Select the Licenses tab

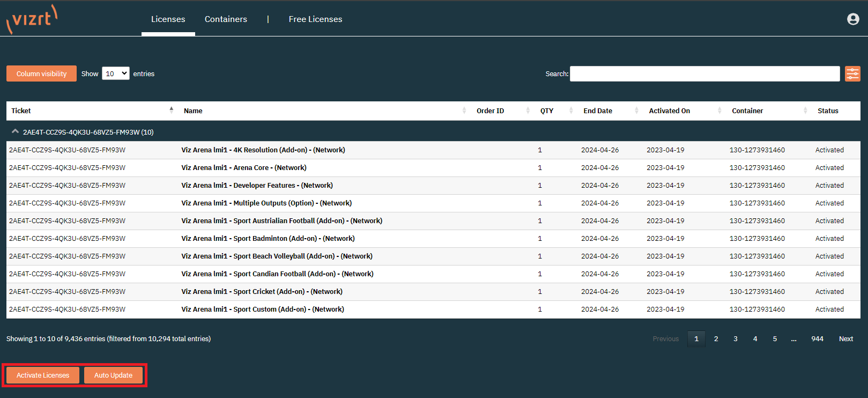click(x=168, y=19)
